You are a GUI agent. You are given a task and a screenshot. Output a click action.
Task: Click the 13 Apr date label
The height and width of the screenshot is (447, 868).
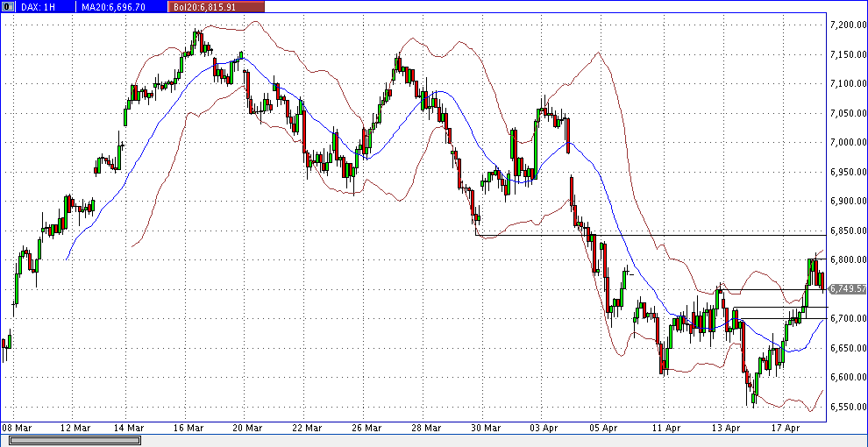click(726, 428)
